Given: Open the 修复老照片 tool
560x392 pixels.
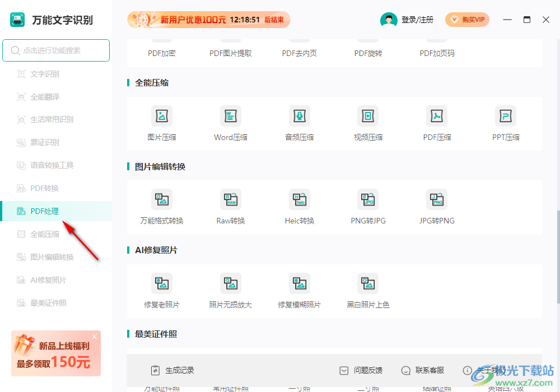Looking at the screenshot, I should click(162, 291).
